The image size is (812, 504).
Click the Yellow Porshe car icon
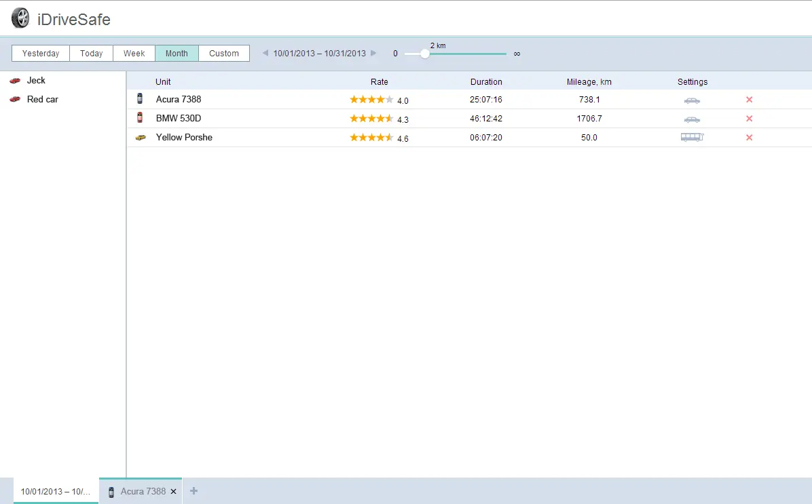[141, 138]
